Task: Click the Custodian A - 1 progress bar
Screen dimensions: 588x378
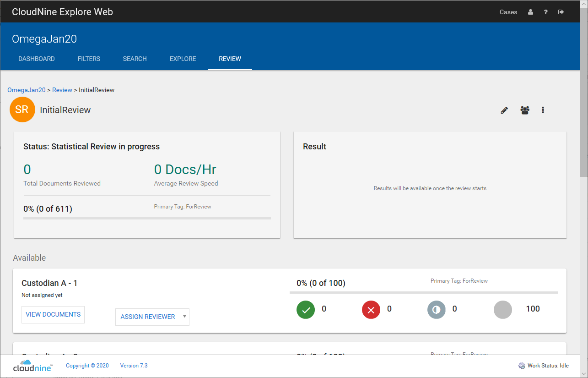Action: [424, 292]
